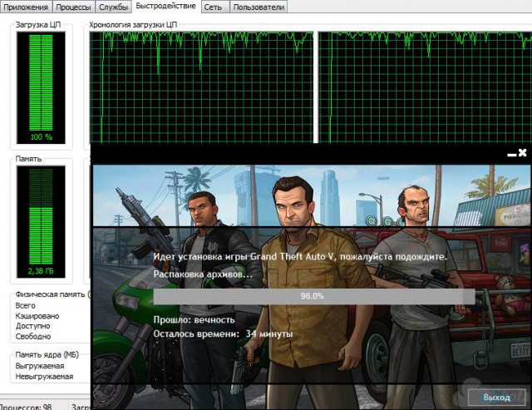Screen dimensions: 532x410
Task: Click the Осталось времени: 34 минуты text
Action: 223,334
